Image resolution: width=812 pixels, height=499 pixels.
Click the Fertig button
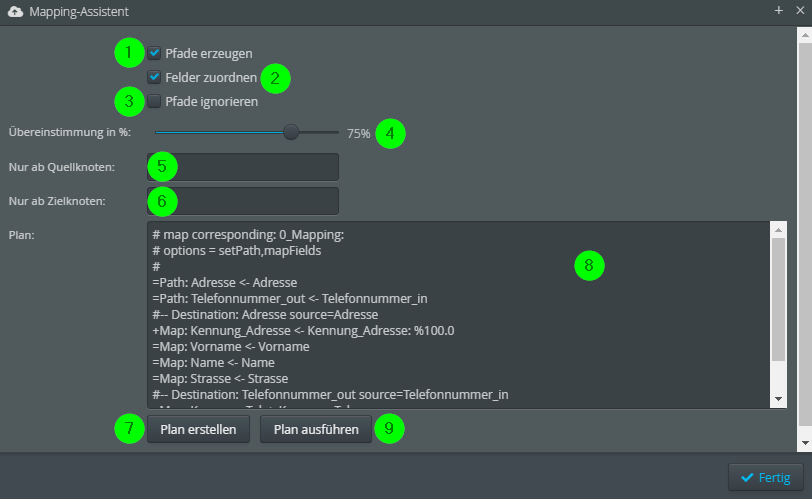[766, 477]
